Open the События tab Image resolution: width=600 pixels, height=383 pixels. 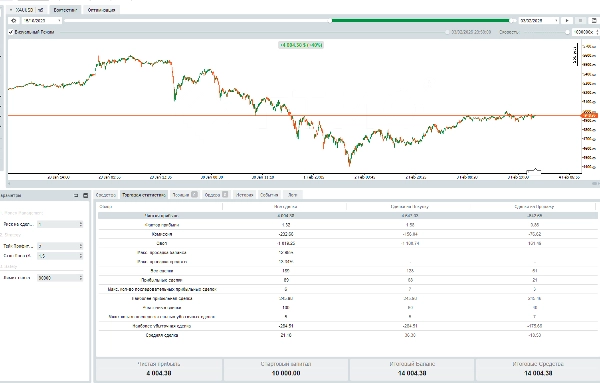[269, 195]
